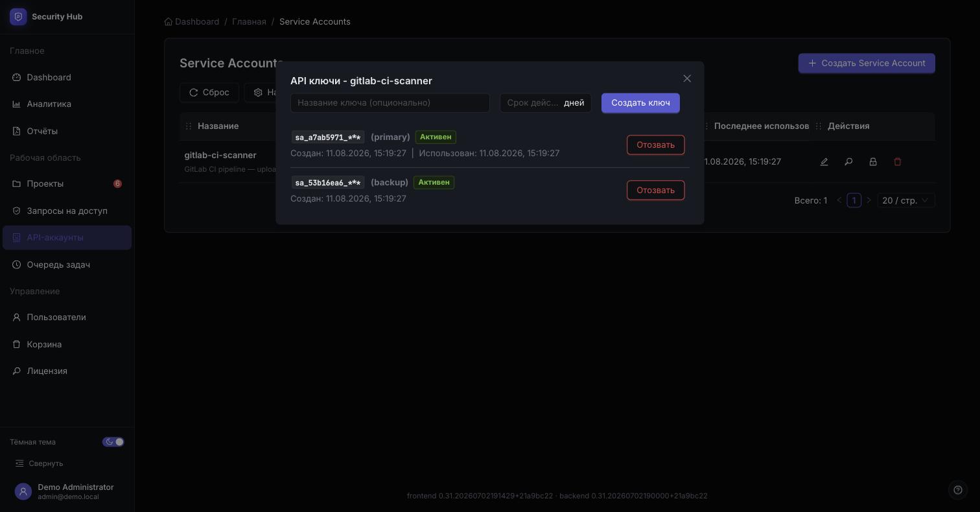This screenshot has width=980, height=512.
Task: Collapse the sidebar with Свернуть
Action: (x=40, y=463)
